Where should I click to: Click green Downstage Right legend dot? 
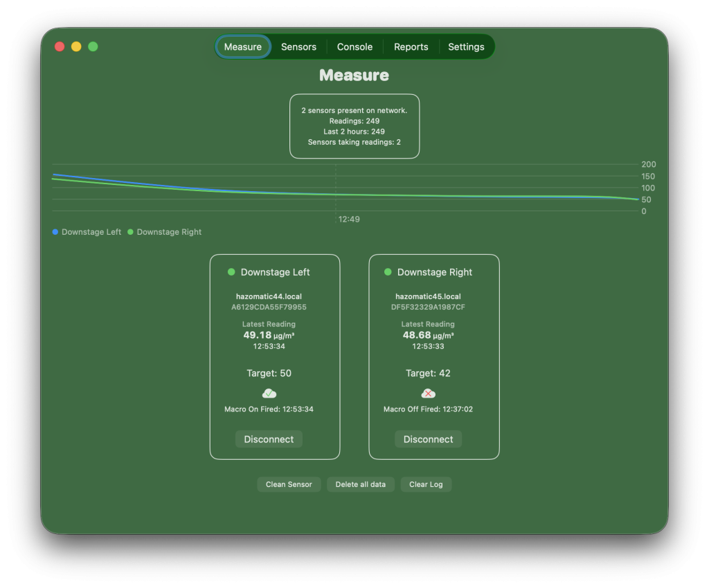tap(130, 232)
